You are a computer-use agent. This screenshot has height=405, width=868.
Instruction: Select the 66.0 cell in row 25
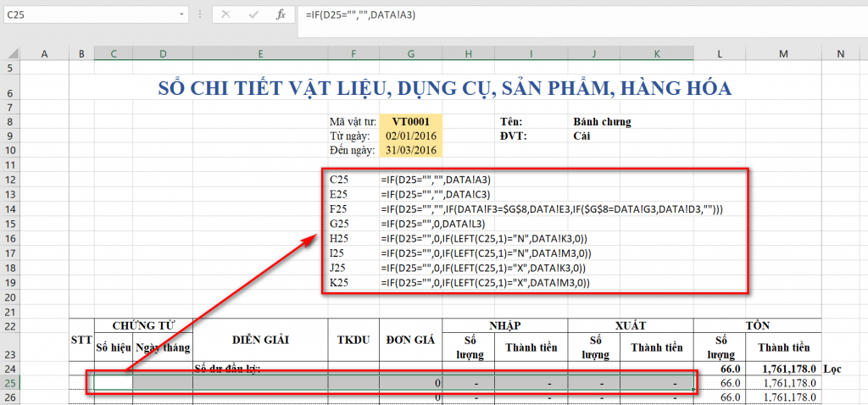pyautogui.click(x=719, y=383)
